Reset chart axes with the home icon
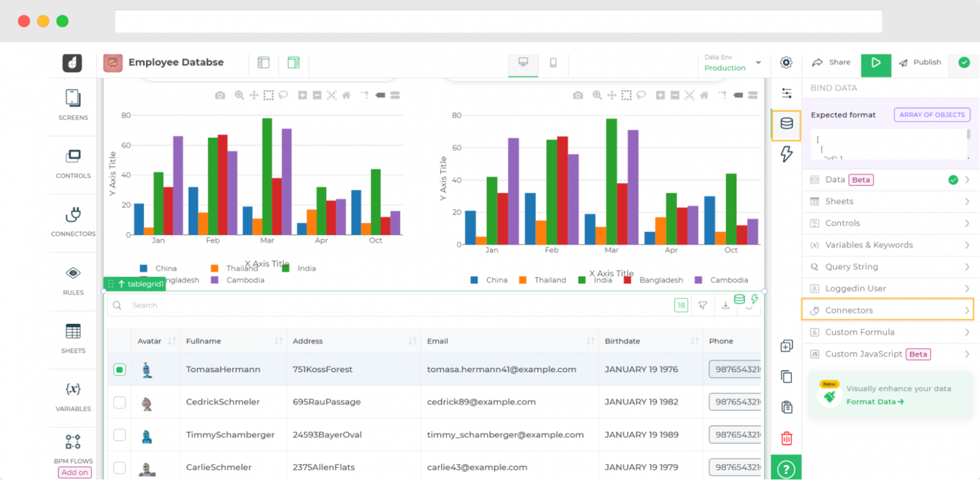Screen dimensions: 980x480 [x=345, y=94]
